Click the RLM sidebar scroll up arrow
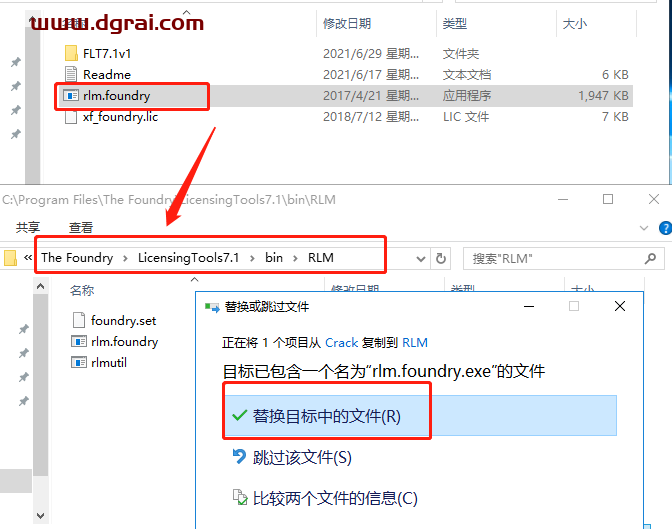 pos(41,286)
